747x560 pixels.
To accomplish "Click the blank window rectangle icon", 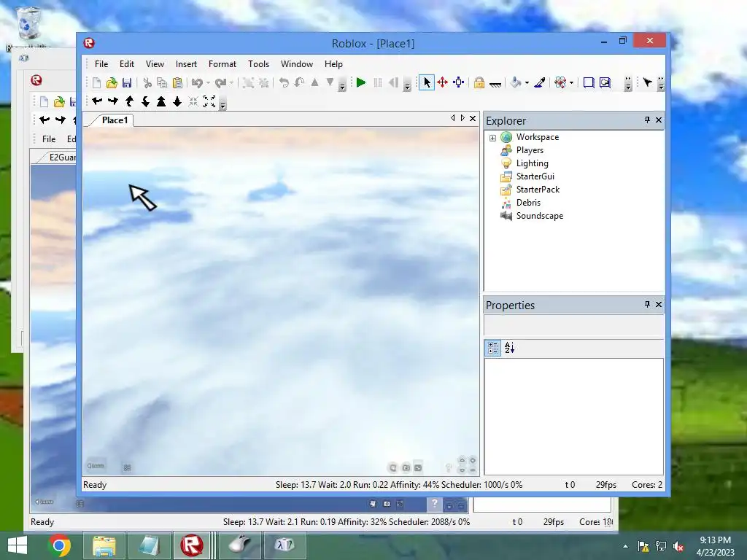I will click(589, 83).
